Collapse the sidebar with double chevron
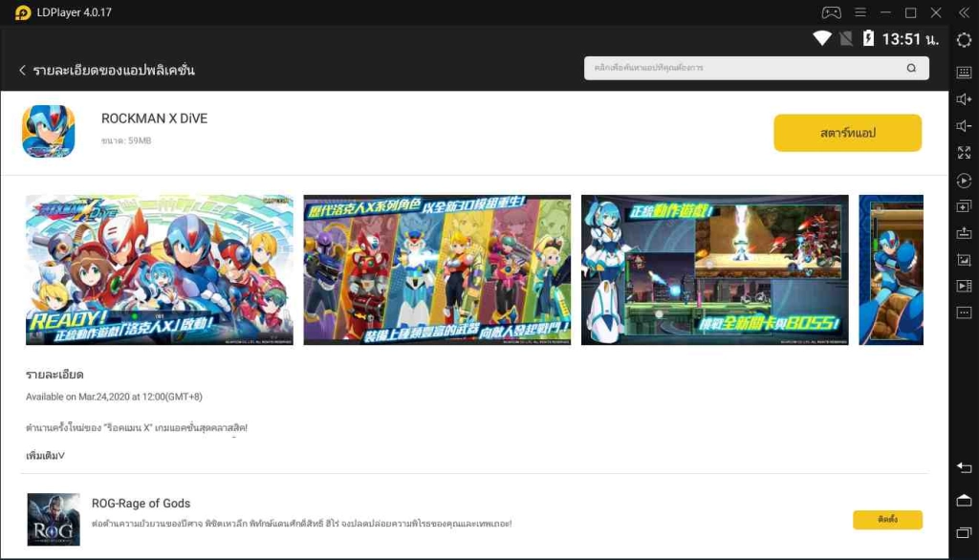This screenshot has height=560, width=979. (x=964, y=12)
